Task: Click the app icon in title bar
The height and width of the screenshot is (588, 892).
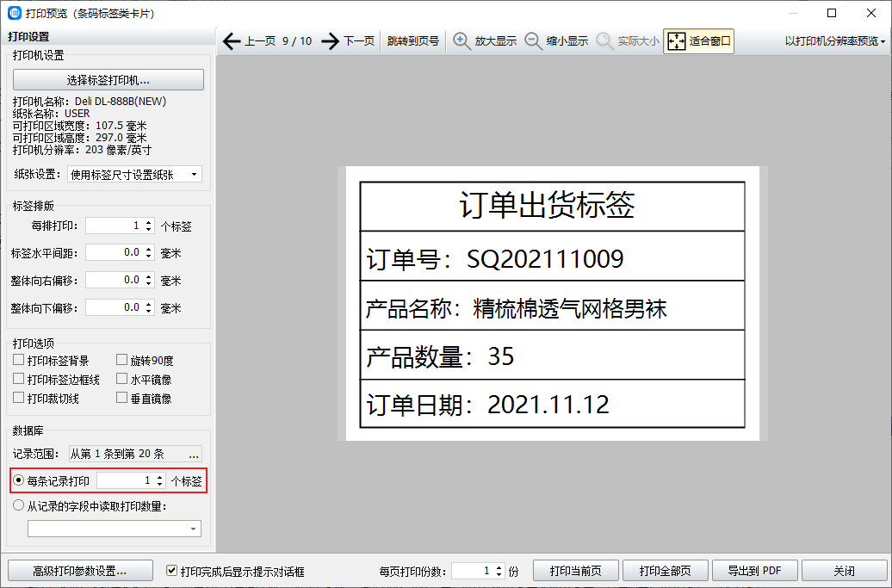Action: [x=15, y=13]
